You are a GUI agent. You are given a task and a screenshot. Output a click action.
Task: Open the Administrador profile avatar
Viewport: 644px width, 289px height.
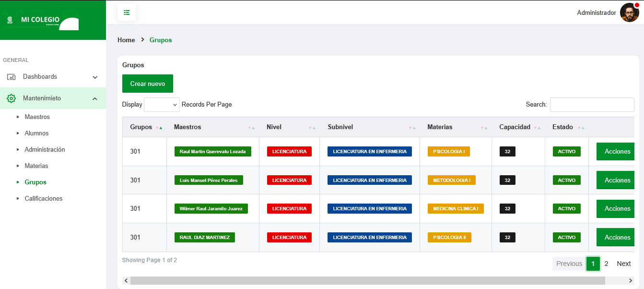[x=629, y=12]
